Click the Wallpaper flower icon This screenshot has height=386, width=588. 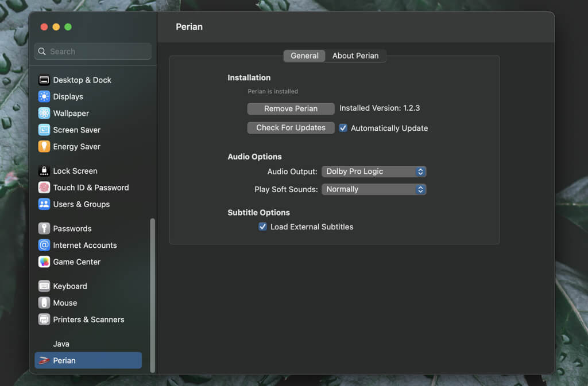coord(44,113)
